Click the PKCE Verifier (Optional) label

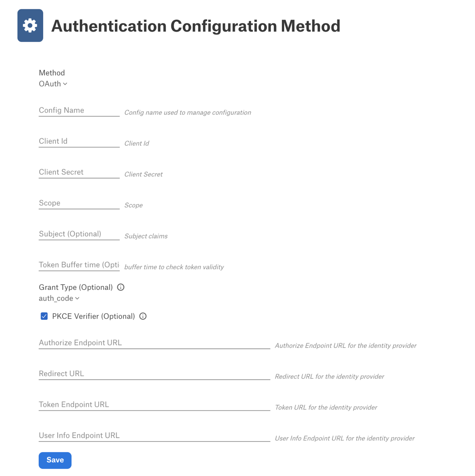click(94, 316)
